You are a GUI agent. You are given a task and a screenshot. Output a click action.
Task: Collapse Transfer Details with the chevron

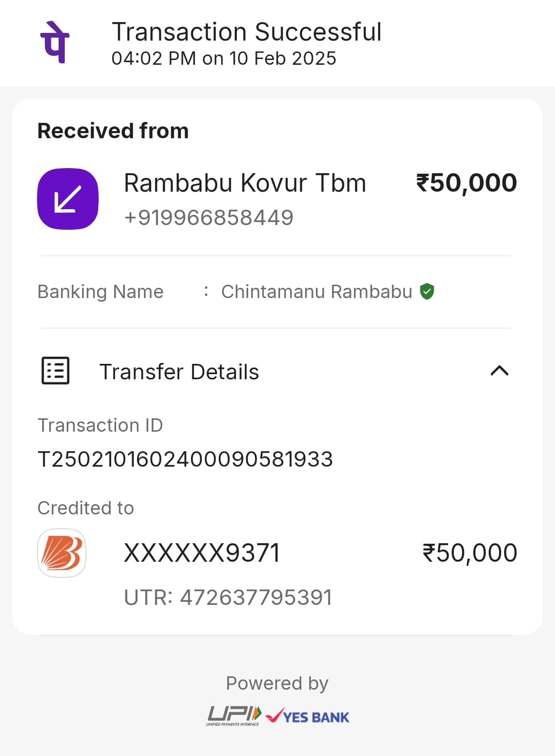click(499, 371)
